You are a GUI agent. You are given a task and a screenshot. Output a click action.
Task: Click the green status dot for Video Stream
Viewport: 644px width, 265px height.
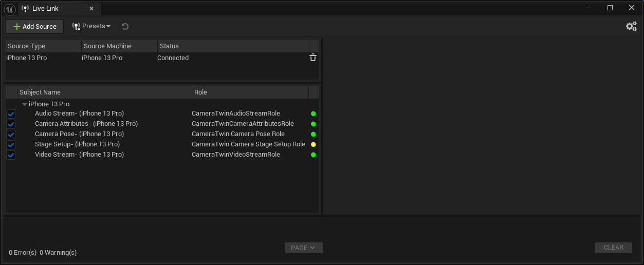point(313,155)
